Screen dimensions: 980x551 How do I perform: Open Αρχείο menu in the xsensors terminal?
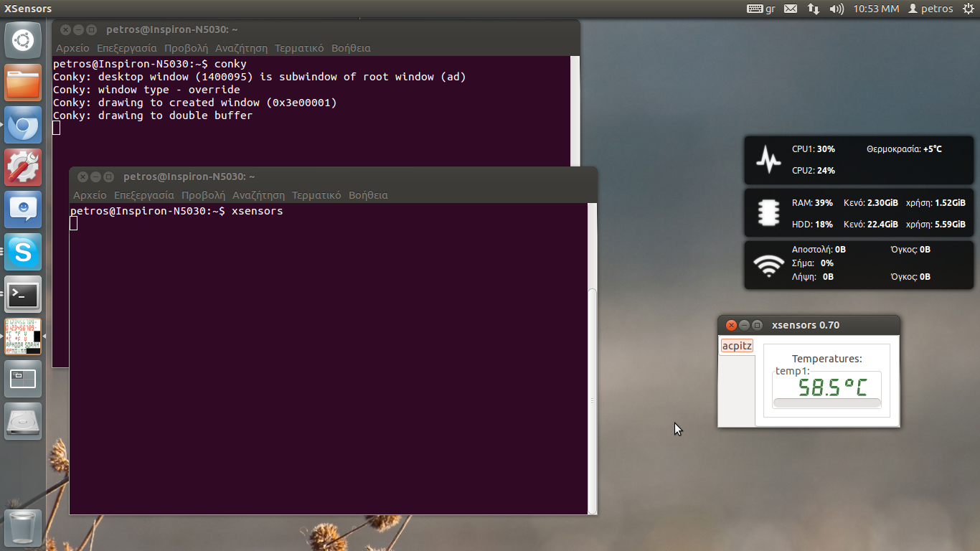pyautogui.click(x=90, y=195)
